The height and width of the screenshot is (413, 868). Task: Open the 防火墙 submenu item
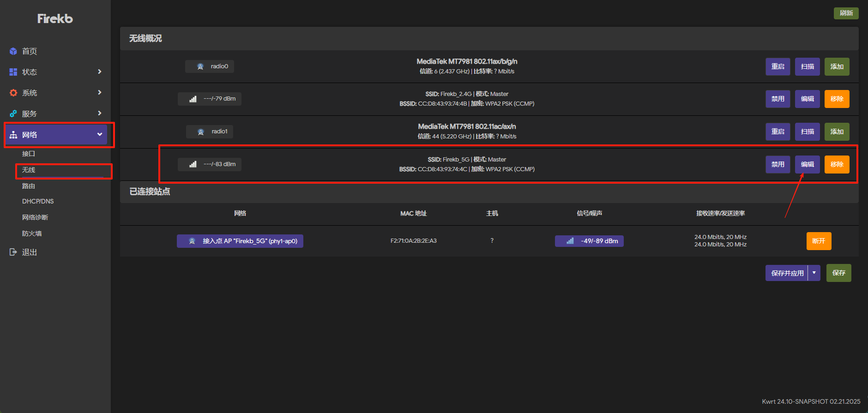tap(32, 233)
